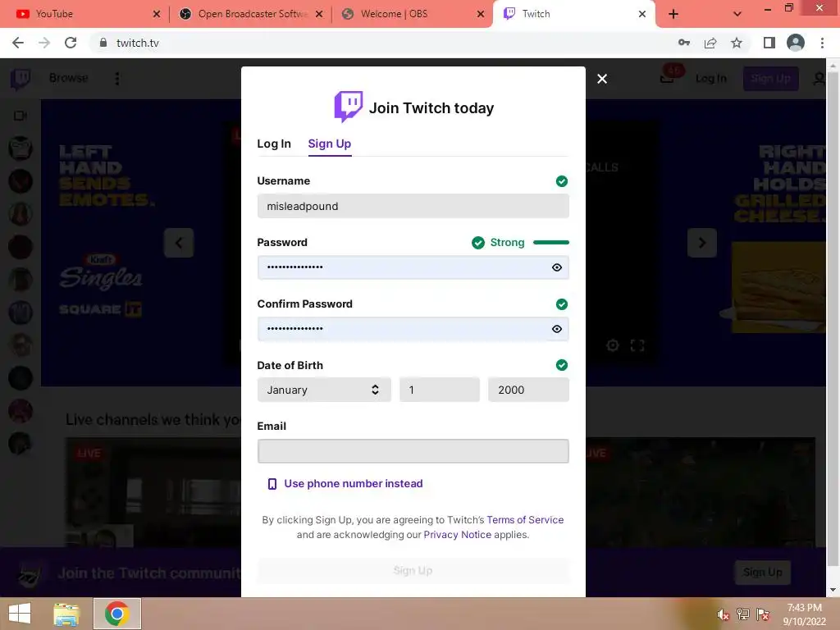The width and height of the screenshot is (840, 630).
Task: Reload the current page
Action: tap(71, 43)
